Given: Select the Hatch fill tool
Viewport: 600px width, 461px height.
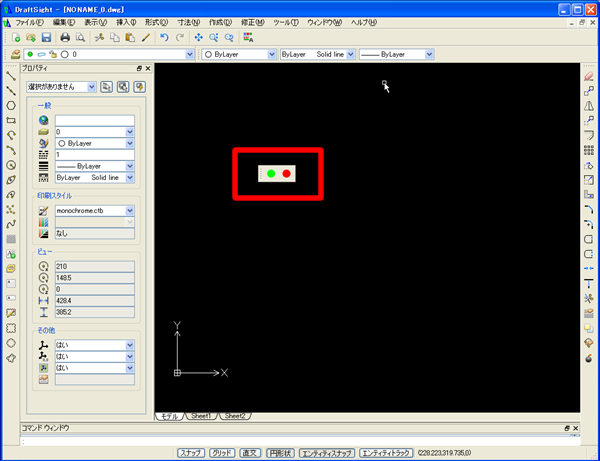Looking at the screenshot, I should (11, 239).
